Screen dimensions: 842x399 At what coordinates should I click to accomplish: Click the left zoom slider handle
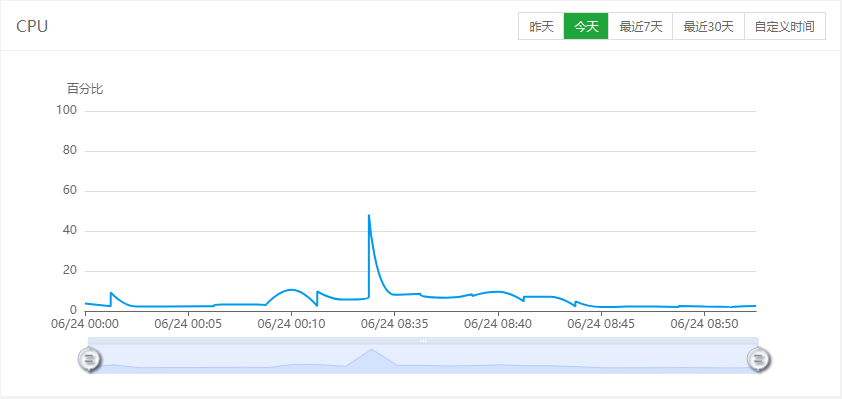point(89,359)
